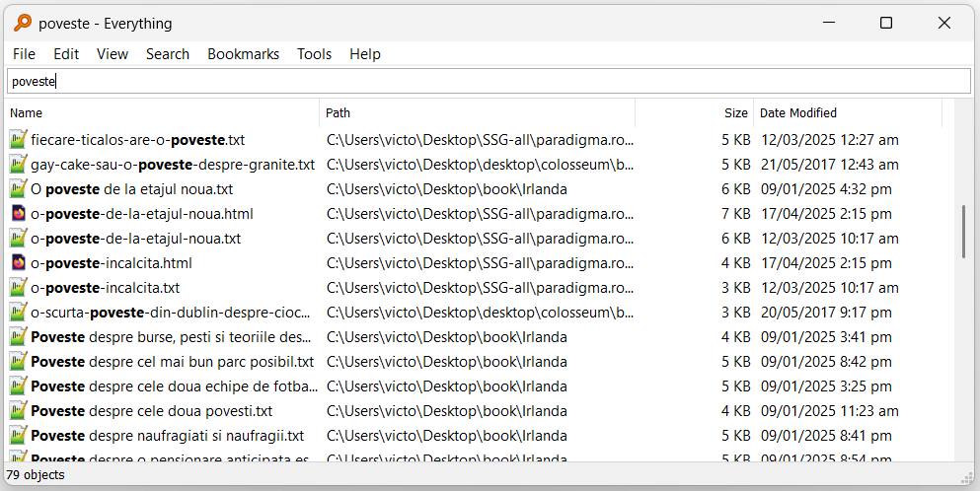
Task: Maximize the Everything window
Action: [886, 23]
